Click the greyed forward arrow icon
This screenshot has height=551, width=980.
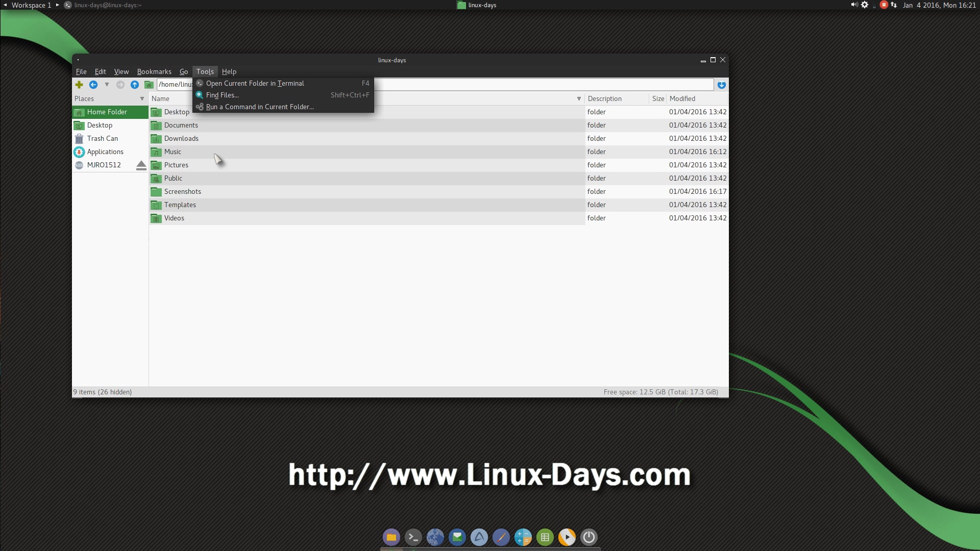pyautogui.click(x=120, y=85)
